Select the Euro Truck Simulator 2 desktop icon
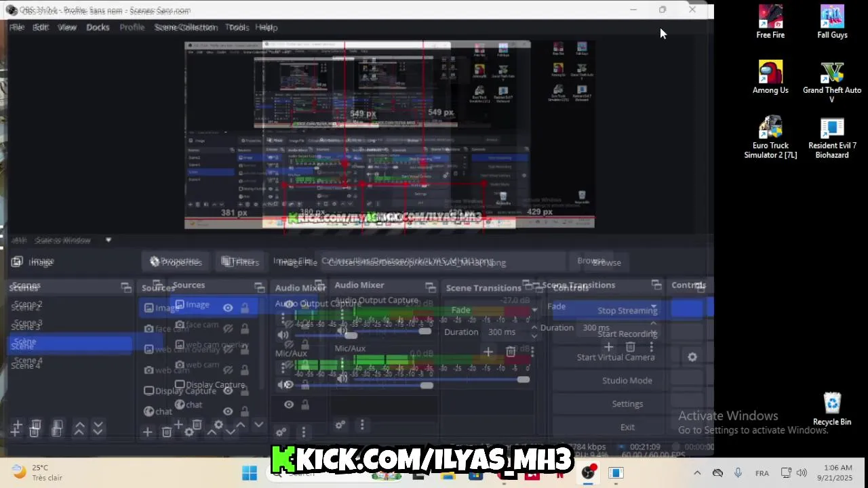The height and width of the screenshot is (488, 868). pos(770,138)
